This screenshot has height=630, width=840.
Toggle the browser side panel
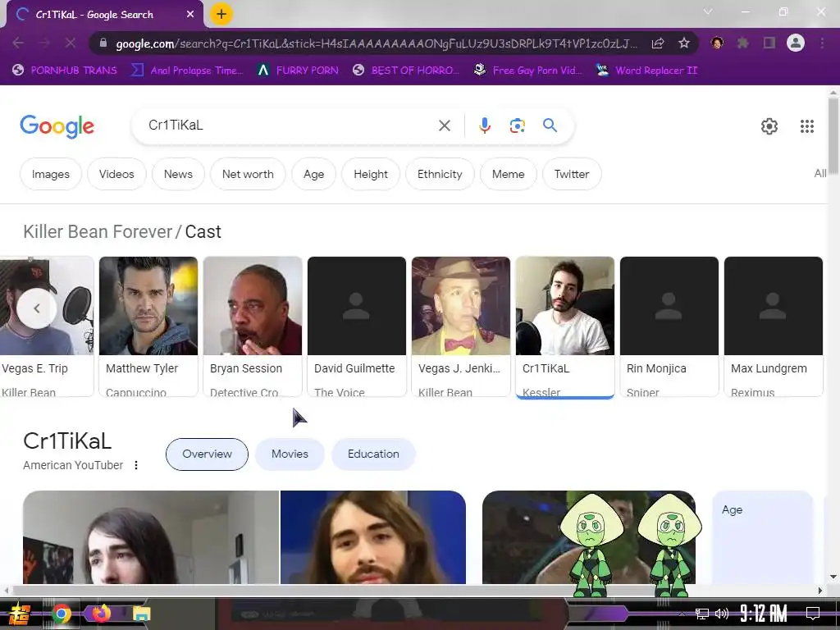769,43
